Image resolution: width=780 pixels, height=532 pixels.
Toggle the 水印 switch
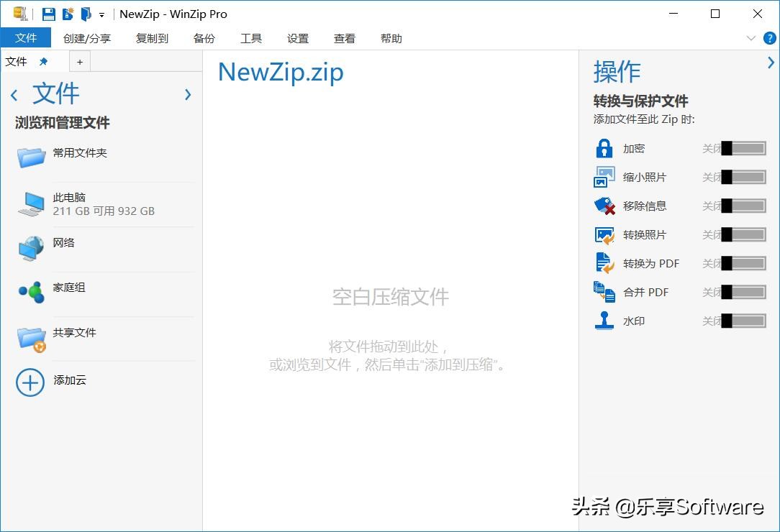point(743,321)
